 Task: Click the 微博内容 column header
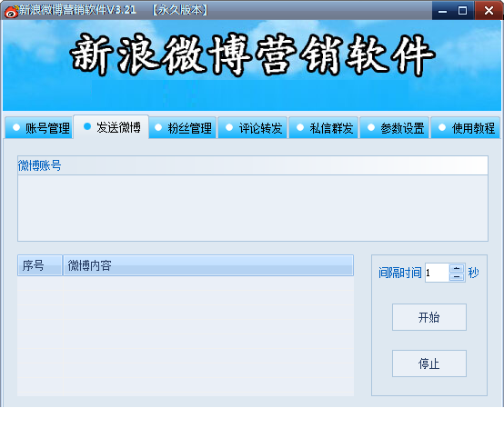pyautogui.click(x=208, y=265)
